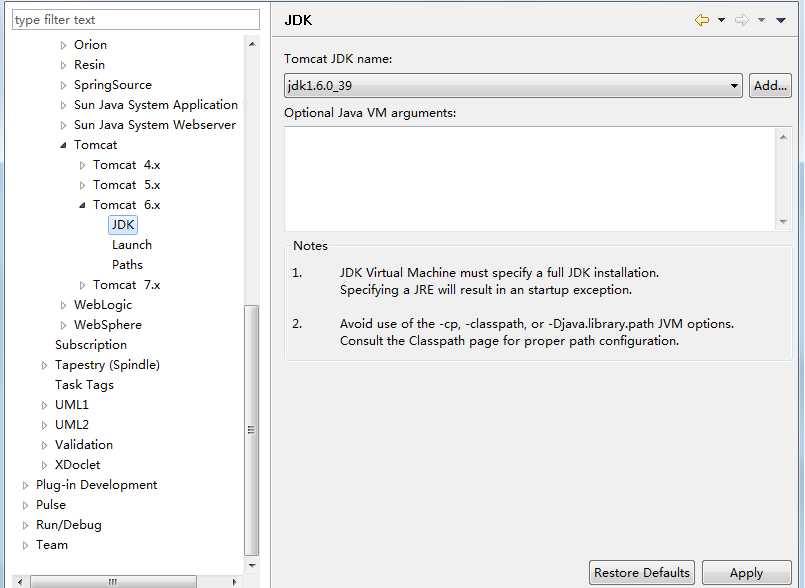Image resolution: width=805 pixels, height=588 pixels.
Task: Select the Task Tags tree item
Action: coord(84,385)
